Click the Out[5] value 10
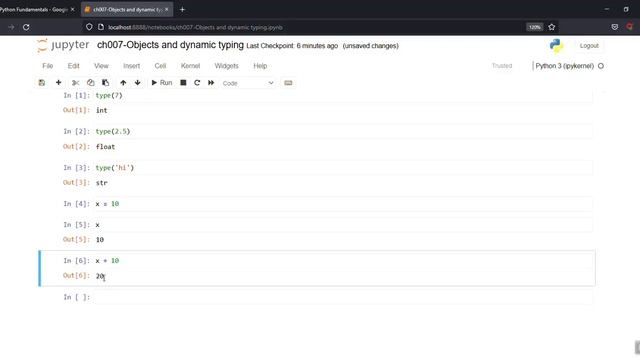Viewport: 640px width, 360px height. (x=100, y=240)
